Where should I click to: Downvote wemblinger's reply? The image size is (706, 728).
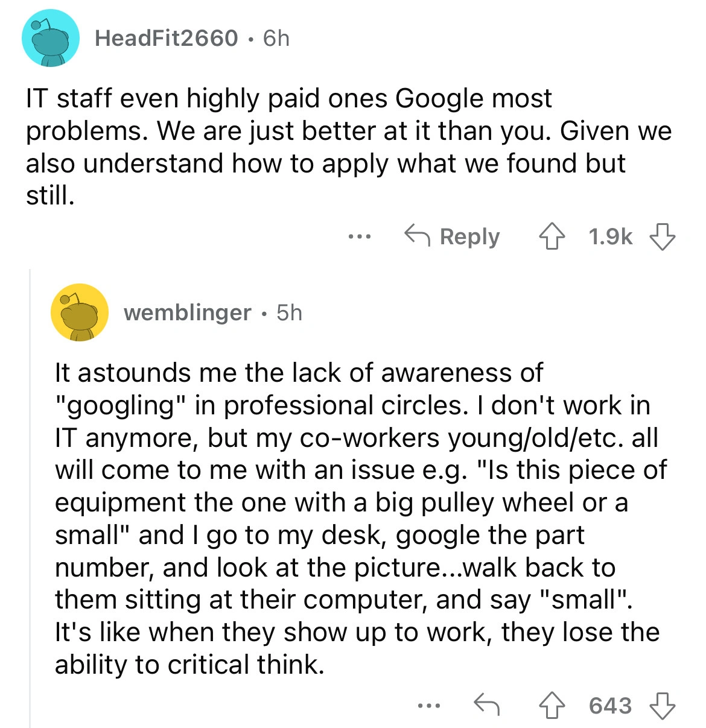coord(661,705)
